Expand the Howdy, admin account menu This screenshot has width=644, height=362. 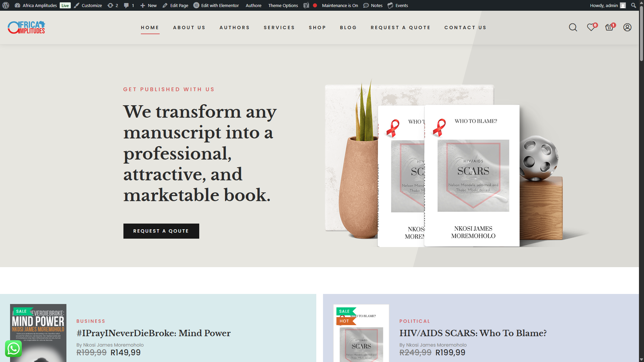click(607, 5)
